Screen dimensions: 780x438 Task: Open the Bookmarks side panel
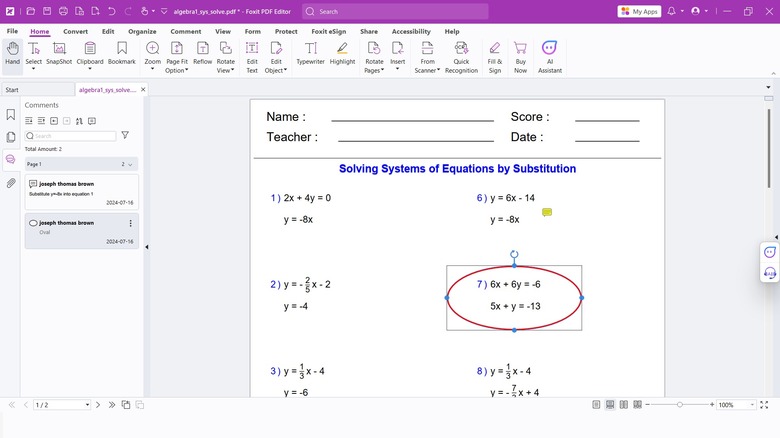(10, 115)
